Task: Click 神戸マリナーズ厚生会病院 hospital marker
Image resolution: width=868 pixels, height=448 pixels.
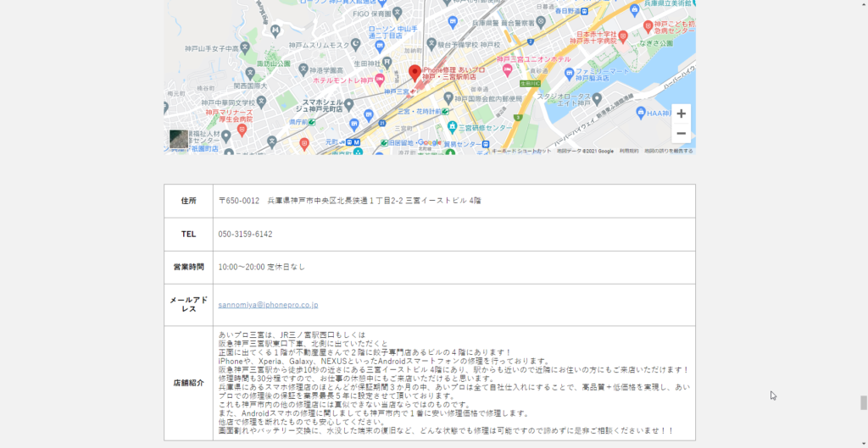Action: pos(242,130)
